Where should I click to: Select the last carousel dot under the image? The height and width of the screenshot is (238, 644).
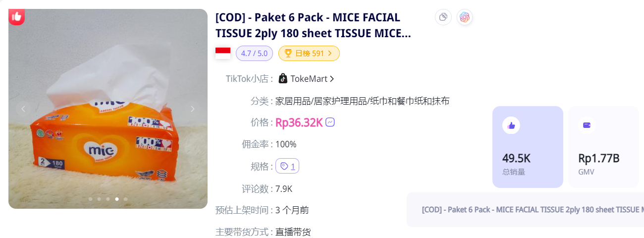[x=126, y=199]
